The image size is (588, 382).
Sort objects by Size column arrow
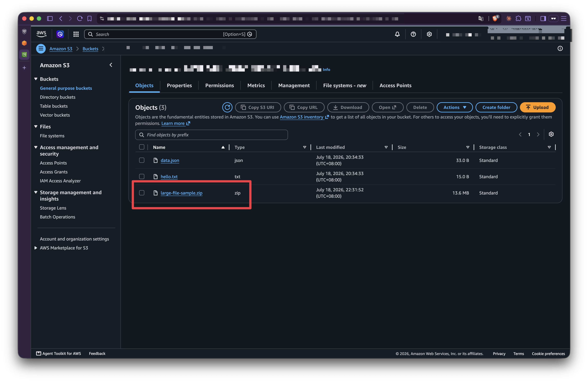click(467, 147)
